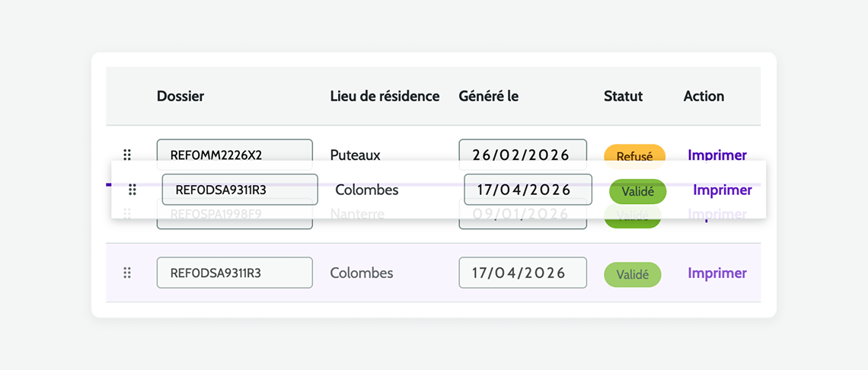This screenshot has height=370, width=868.
Task: Click Validé badge in floating dragged row
Action: (638, 192)
